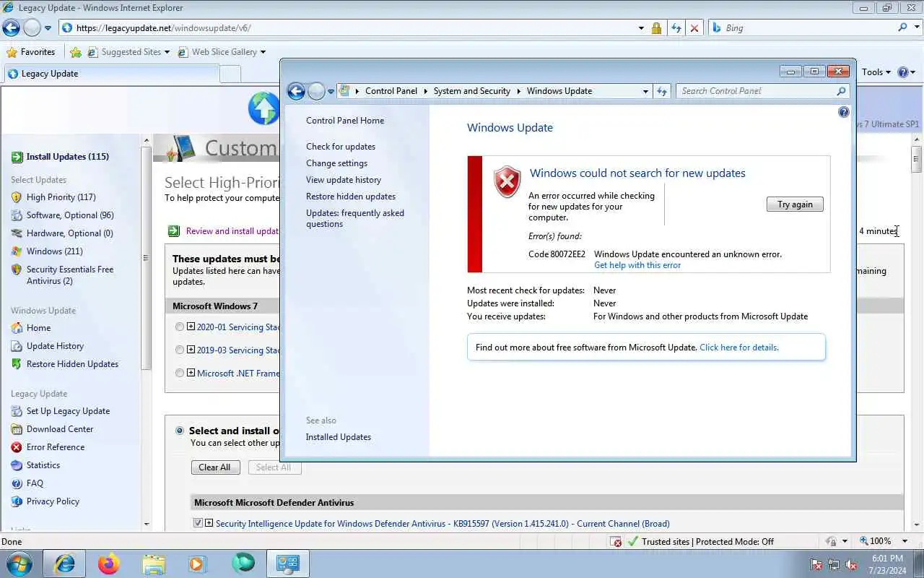Screen dimensions: 924x578
Task: Expand the 2020-01 Servicing Stack item
Action: (x=191, y=327)
